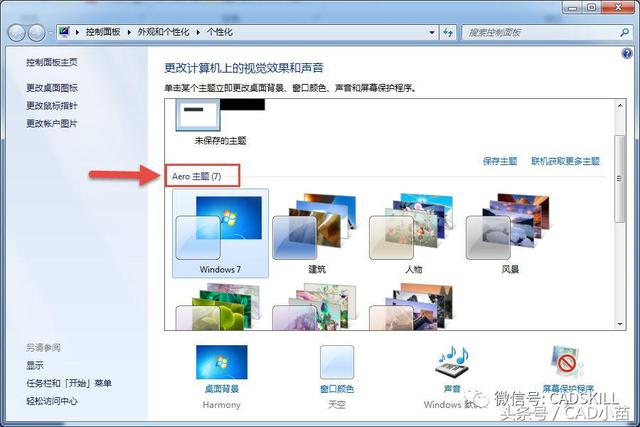
Task: Click the 桌面背景 text link
Action: 222,389
